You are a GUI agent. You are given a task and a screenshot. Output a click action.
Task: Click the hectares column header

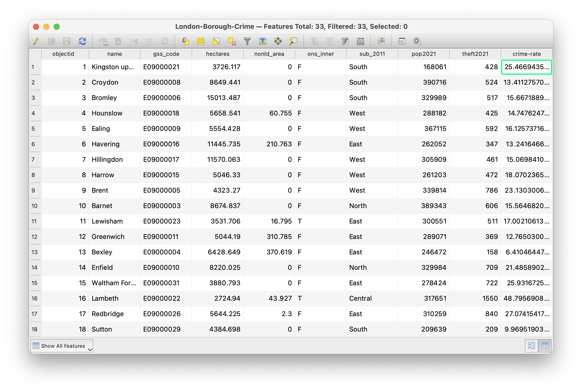tap(218, 54)
